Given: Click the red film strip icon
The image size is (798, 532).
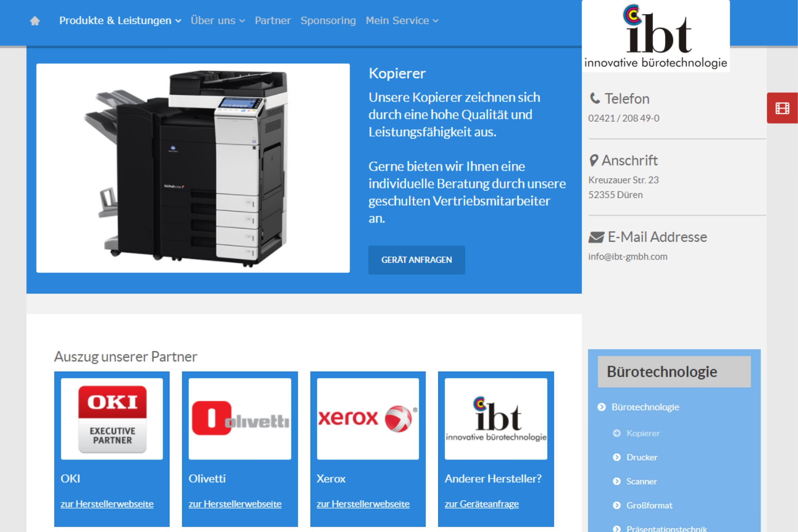Looking at the screenshot, I should click(x=782, y=108).
